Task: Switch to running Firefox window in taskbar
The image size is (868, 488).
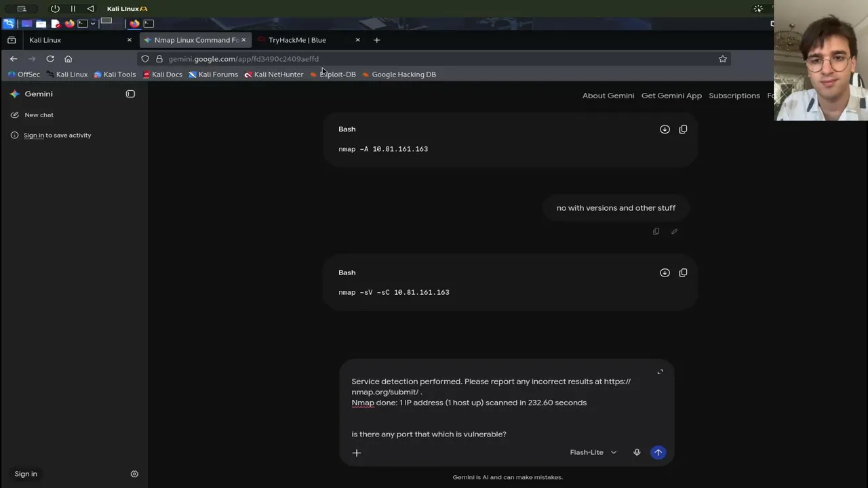Action: pyautogui.click(x=134, y=23)
